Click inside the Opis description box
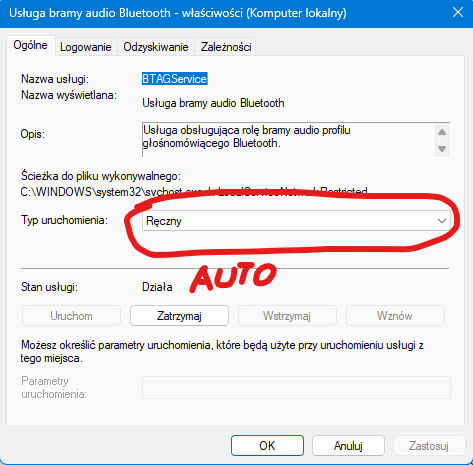Screen dimensions: 473x465 click(x=288, y=140)
